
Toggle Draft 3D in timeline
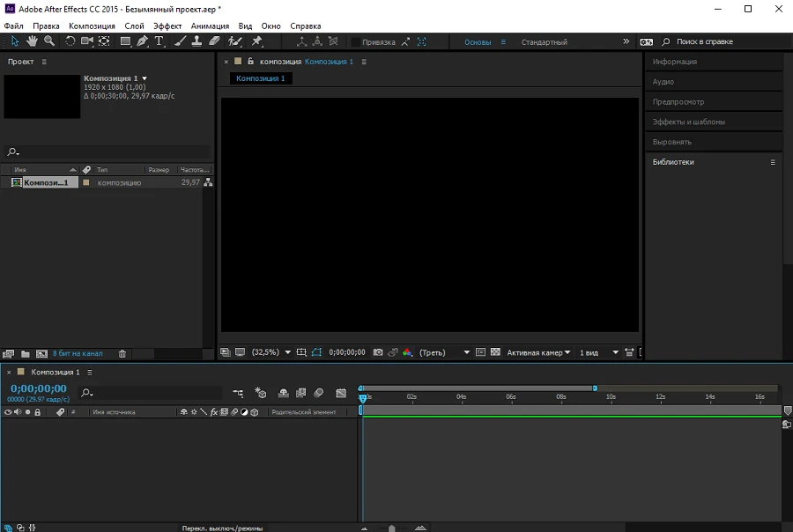tap(260, 393)
